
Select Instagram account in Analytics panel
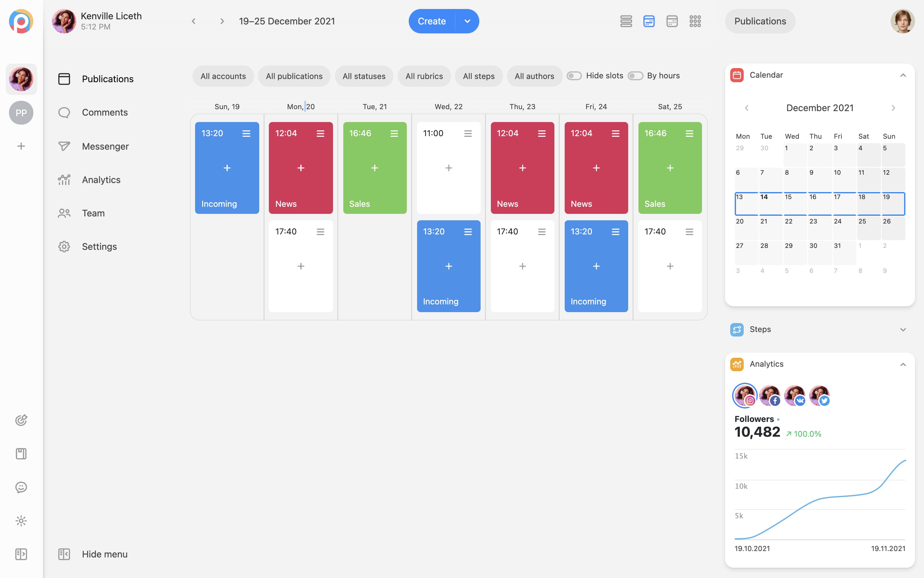tap(745, 395)
